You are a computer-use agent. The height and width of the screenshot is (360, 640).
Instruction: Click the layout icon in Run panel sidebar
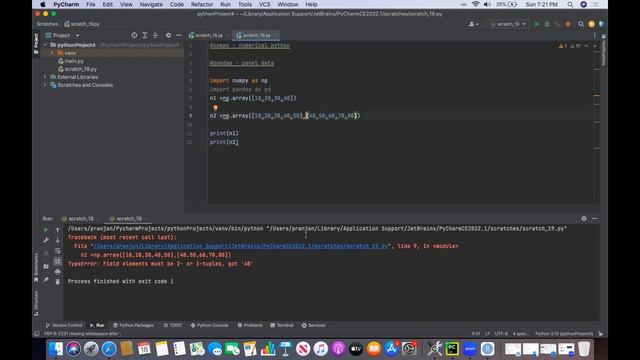[x=46, y=266]
